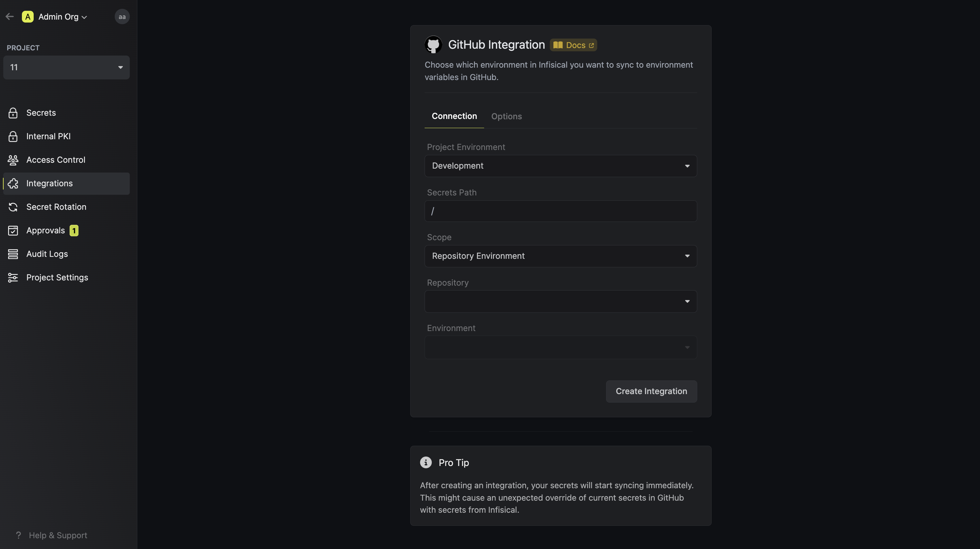Click the Scope dropdown caret
Viewport: 980px width, 549px height.
click(x=687, y=256)
